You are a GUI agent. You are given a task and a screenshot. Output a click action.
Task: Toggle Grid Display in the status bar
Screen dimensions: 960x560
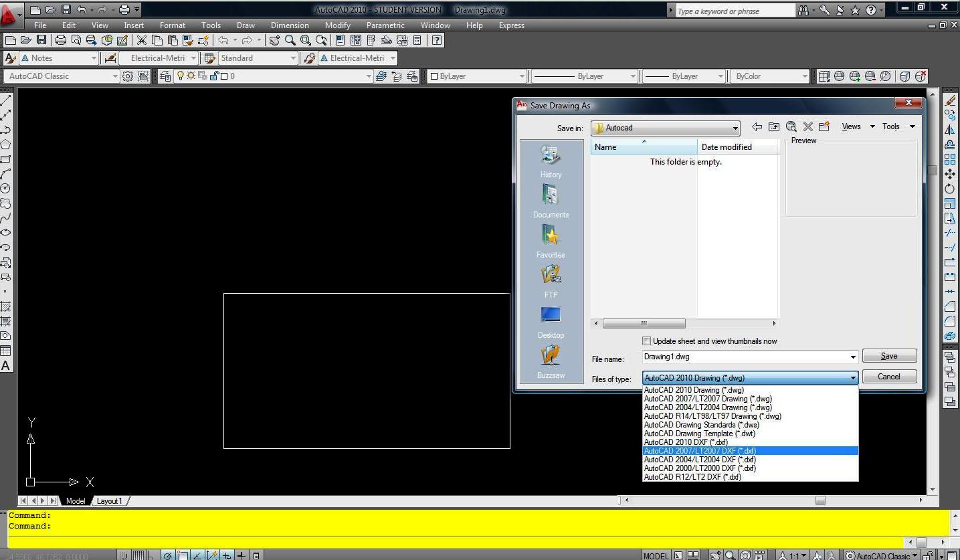138,555
